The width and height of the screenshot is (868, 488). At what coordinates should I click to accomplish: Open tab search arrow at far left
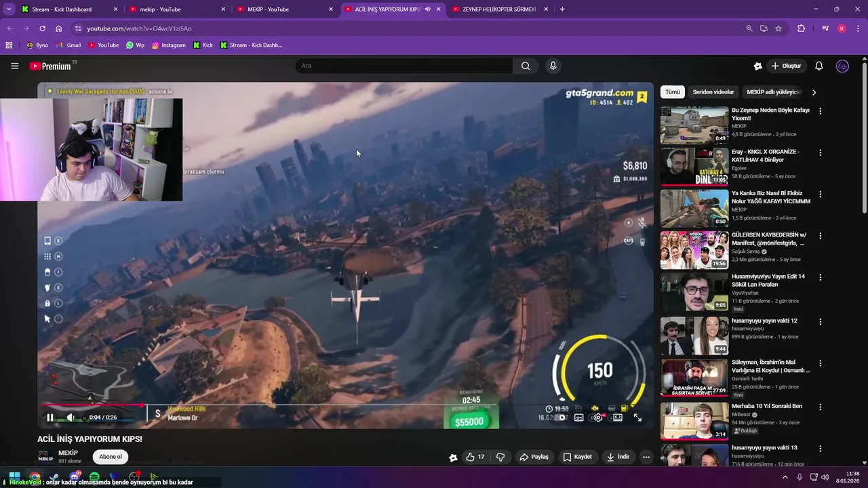(9, 9)
